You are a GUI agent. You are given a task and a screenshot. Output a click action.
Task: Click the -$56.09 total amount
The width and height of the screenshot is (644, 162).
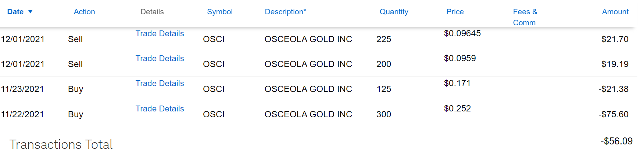click(x=616, y=141)
